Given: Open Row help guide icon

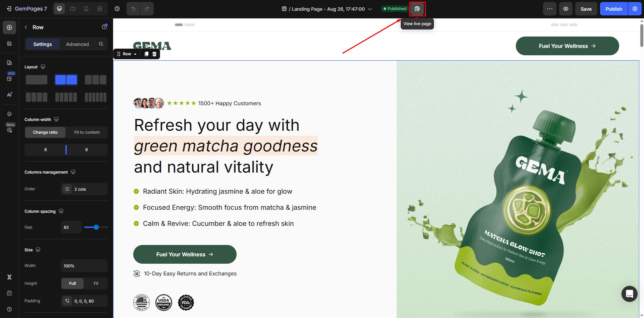Looking at the screenshot, I should (104, 27).
